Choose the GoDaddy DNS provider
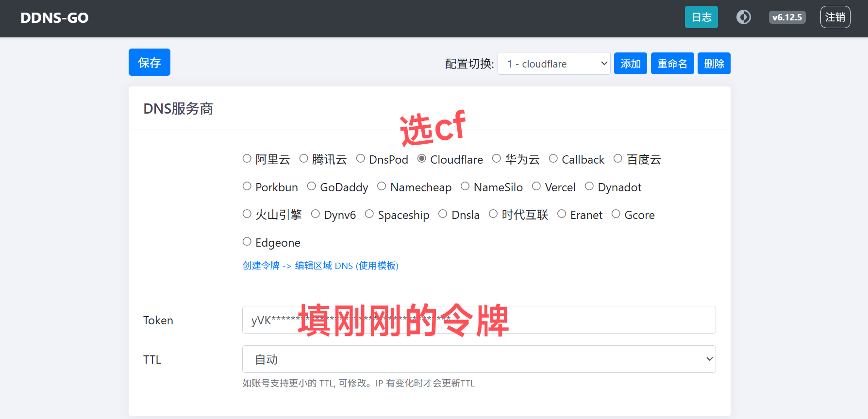The image size is (868, 419). click(312, 186)
